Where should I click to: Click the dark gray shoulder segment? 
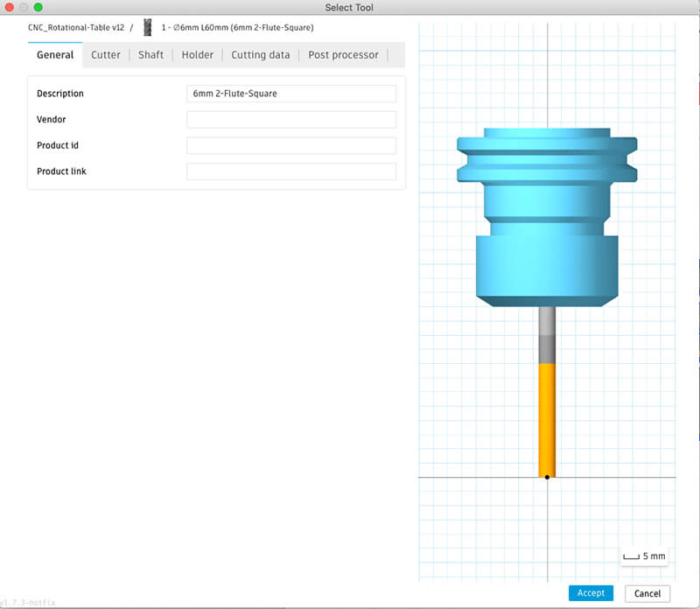pyautogui.click(x=547, y=350)
